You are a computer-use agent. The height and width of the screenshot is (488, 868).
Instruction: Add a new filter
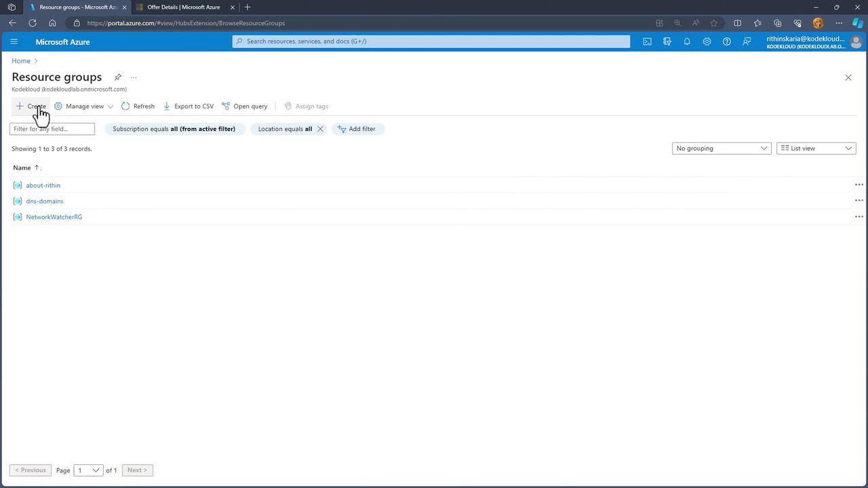pos(358,129)
